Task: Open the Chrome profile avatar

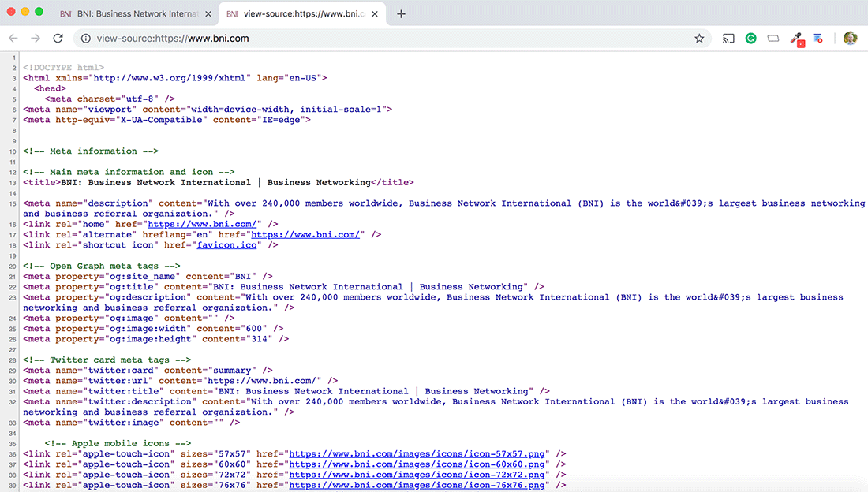Action: click(x=850, y=38)
